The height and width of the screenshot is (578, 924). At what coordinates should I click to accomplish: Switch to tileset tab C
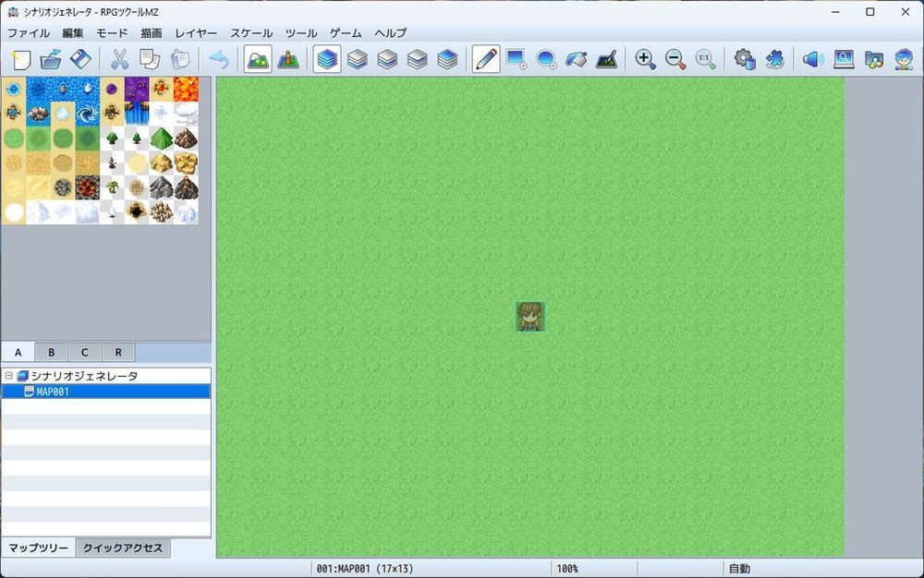click(84, 352)
